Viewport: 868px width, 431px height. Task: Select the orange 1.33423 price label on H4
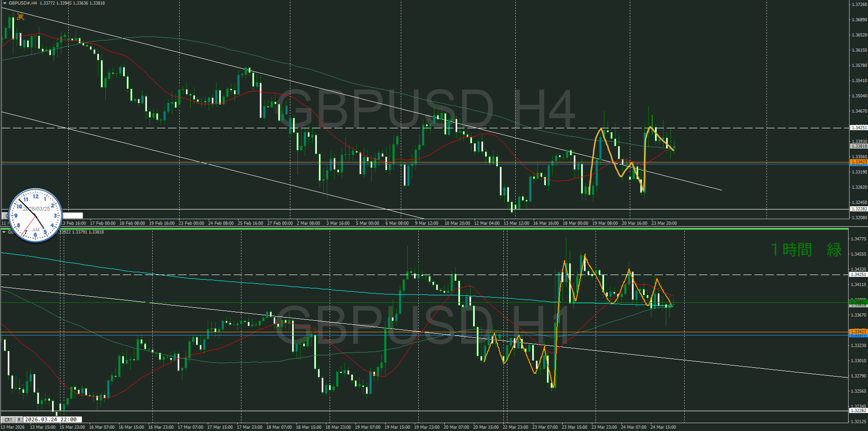(x=858, y=162)
